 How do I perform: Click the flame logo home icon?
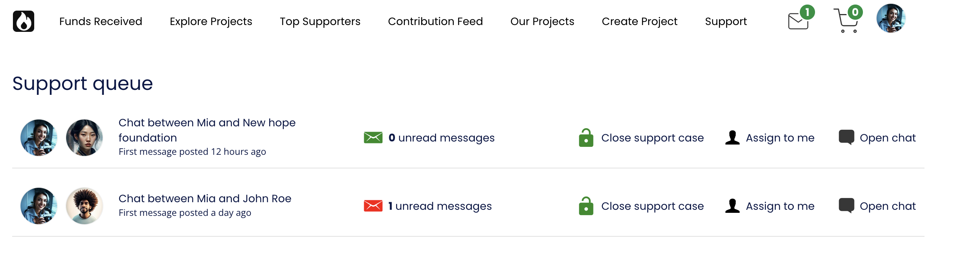point(24,21)
